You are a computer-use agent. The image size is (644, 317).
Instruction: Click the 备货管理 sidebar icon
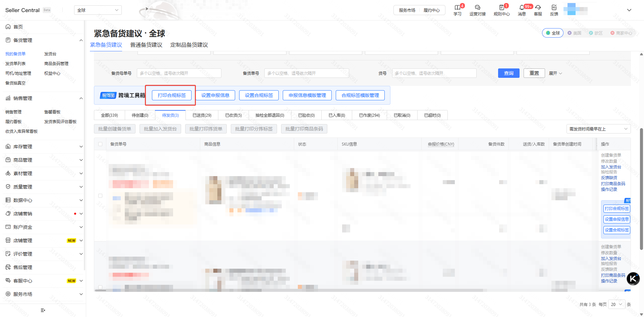pos(8,40)
